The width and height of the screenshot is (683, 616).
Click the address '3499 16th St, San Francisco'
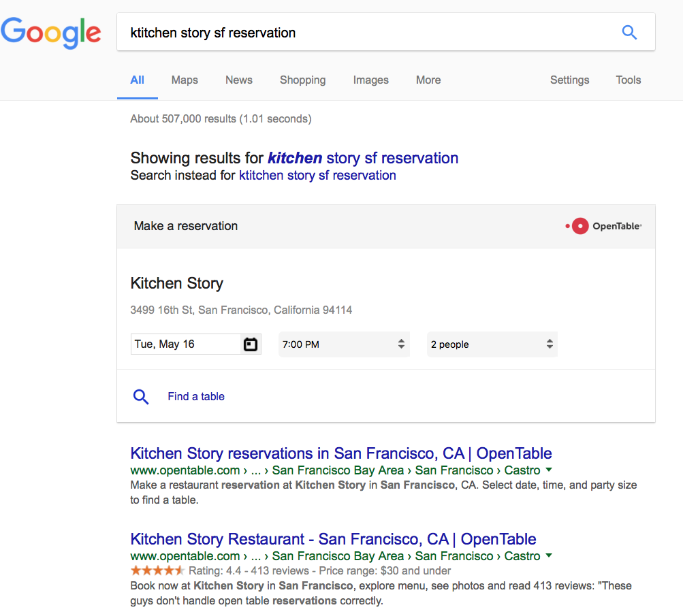click(x=241, y=310)
